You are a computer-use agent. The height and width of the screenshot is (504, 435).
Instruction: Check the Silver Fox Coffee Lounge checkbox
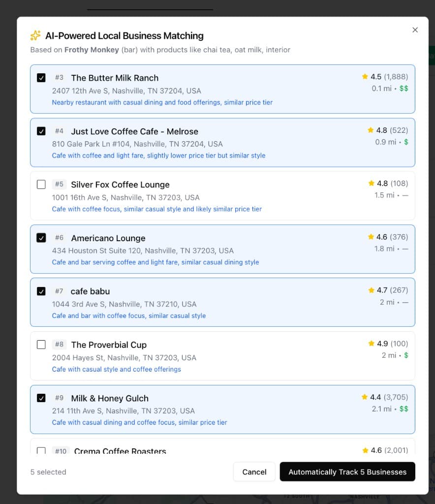41,185
